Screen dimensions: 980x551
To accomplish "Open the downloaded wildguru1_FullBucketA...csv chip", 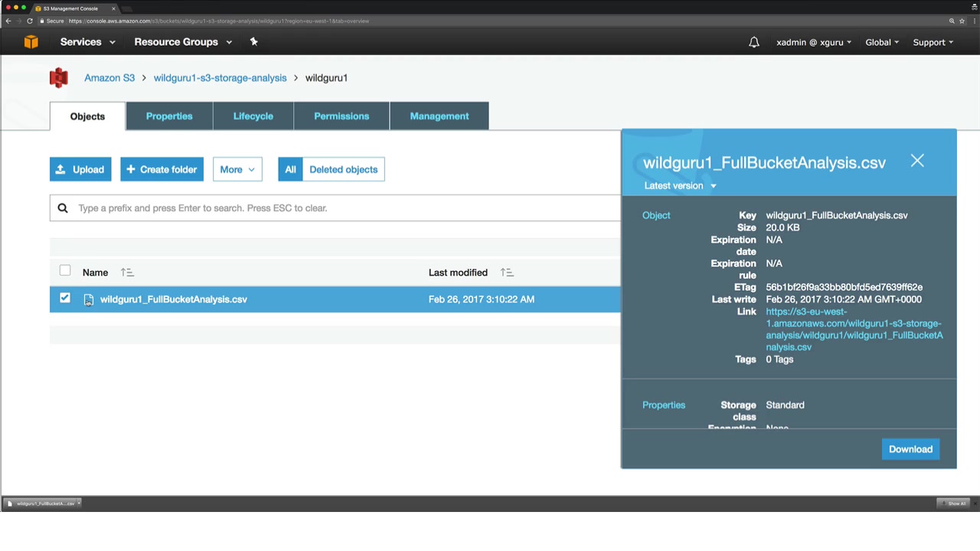I will pyautogui.click(x=41, y=503).
